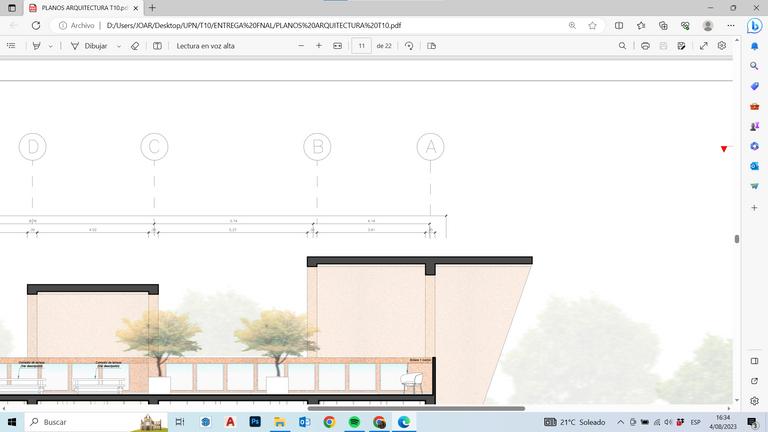The height and width of the screenshot is (432, 768).
Task: Expand the highlighter options dropdown arrow
Action: 50,46
